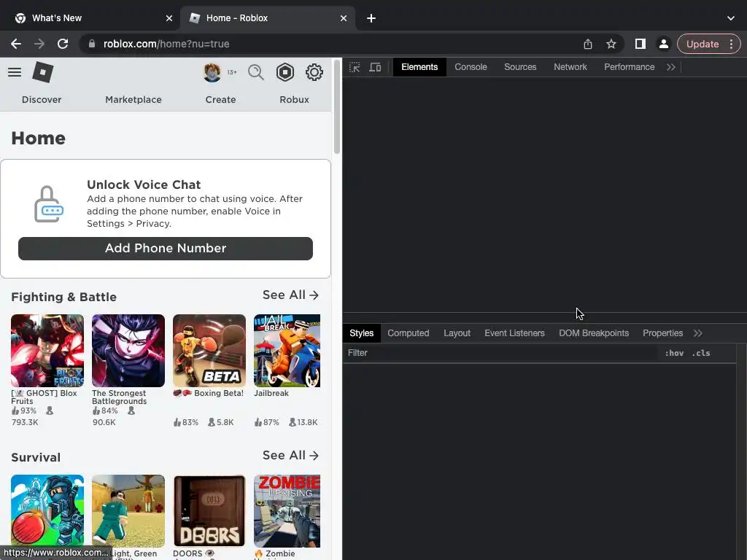Open The Strongest Battlegrounds thumbnail
Viewport: 747px width, 560px height.
[x=128, y=351]
